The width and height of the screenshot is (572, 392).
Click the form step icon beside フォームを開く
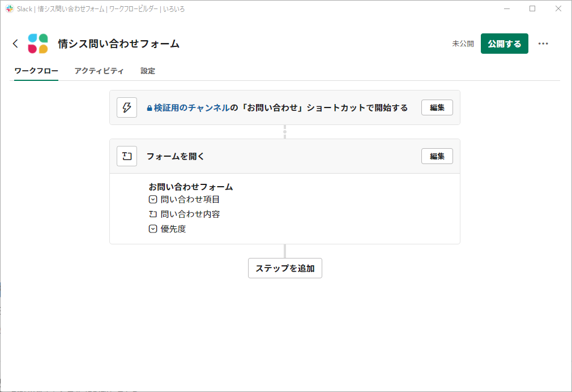(127, 156)
